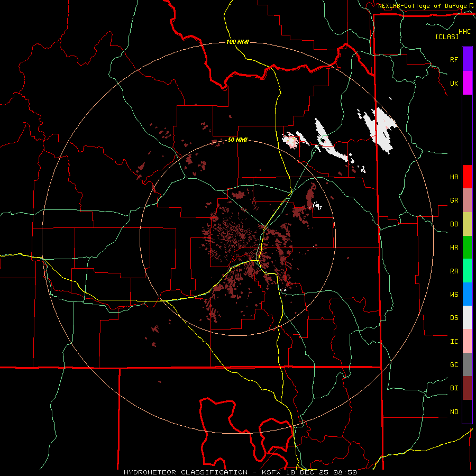Click the "HYDROMETEOR CLASSIFICATION" caption text
This screenshot has height=476, width=476.
pyautogui.click(x=186, y=472)
